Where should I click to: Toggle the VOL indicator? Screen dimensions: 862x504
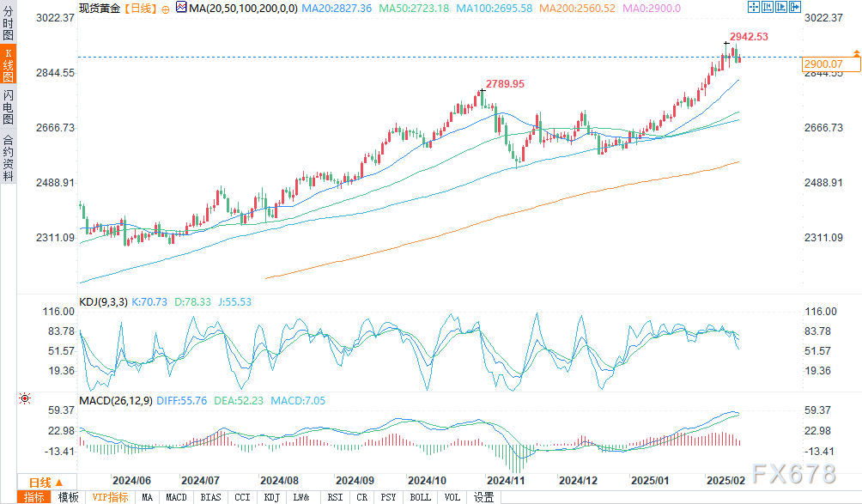452,497
